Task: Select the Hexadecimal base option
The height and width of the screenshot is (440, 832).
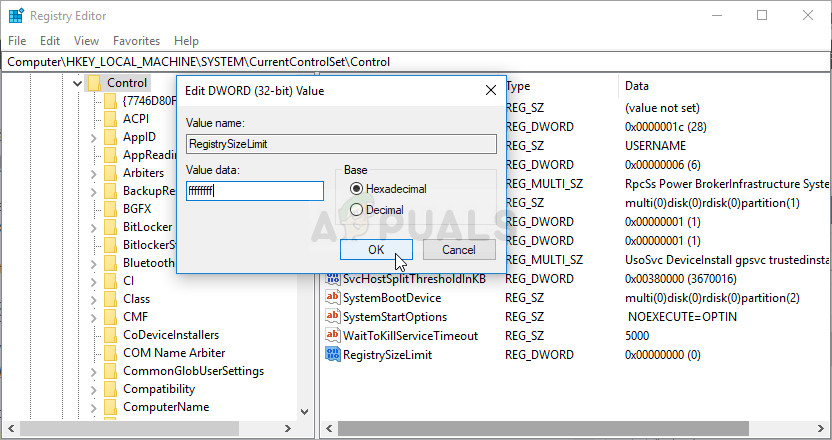Action: tap(356, 189)
